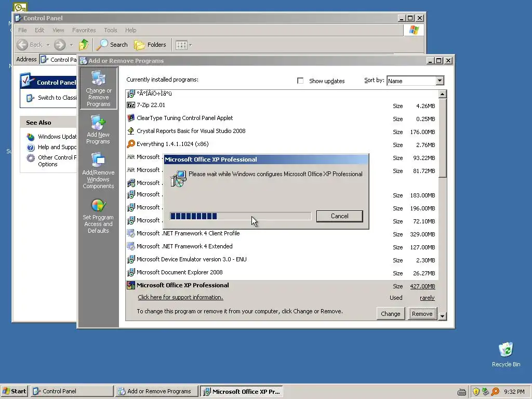Click the Search toolbar button in Control Panel
The image size is (532, 399).
click(x=112, y=45)
